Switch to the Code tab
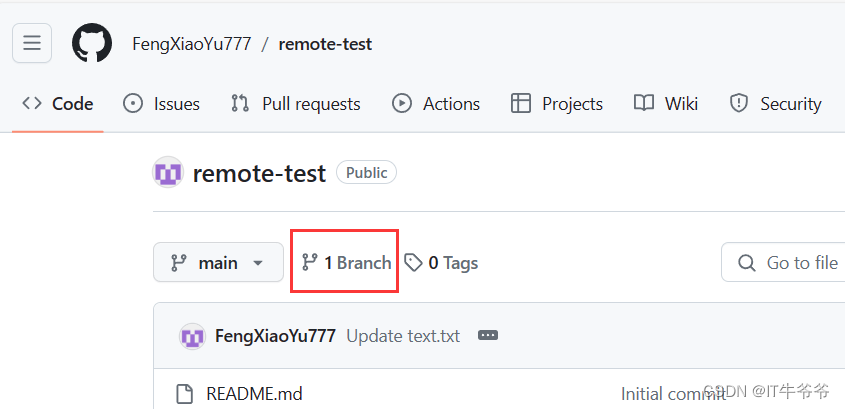Viewport: 845px width, 409px height. pyautogui.click(x=58, y=103)
